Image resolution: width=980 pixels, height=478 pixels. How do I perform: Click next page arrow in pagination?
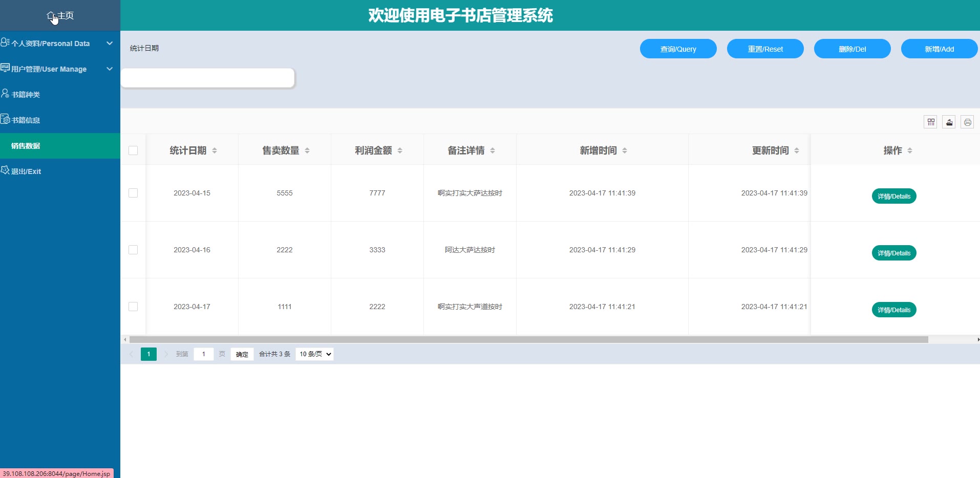[x=166, y=354]
